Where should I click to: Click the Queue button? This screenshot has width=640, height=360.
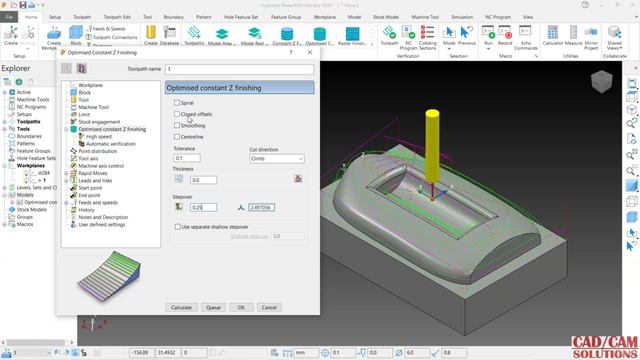point(213,307)
